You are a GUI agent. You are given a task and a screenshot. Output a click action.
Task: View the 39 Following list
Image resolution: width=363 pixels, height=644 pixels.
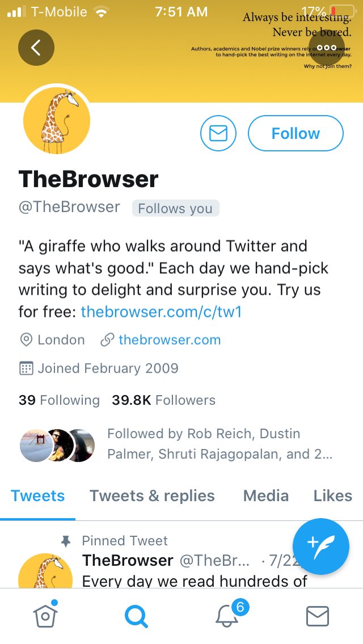(x=59, y=400)
